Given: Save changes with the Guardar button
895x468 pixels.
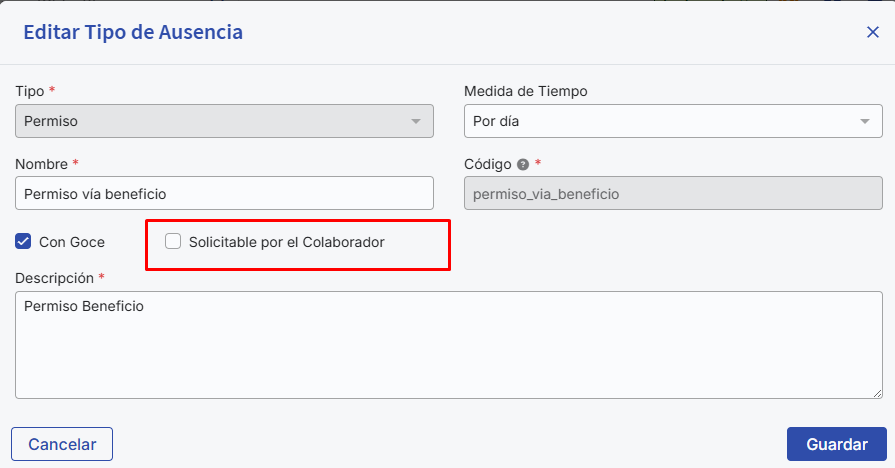Looking at the screenshot, I should click(836, 444).
